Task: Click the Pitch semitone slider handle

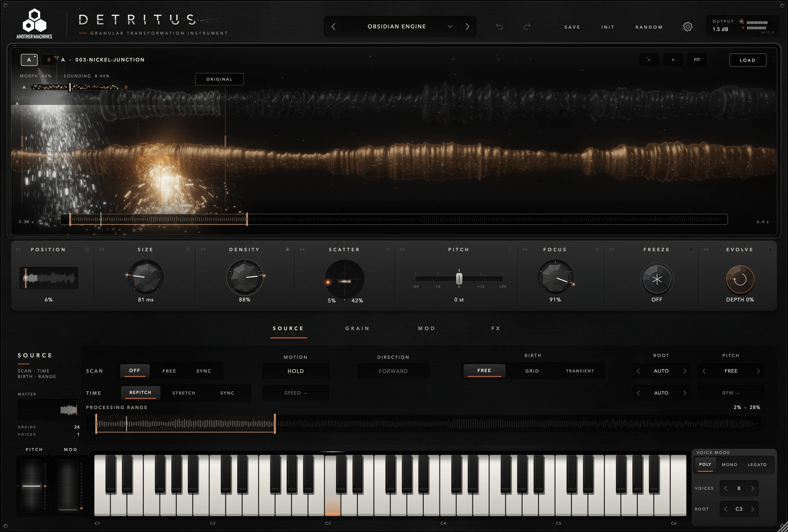Action: coord(459,278)
